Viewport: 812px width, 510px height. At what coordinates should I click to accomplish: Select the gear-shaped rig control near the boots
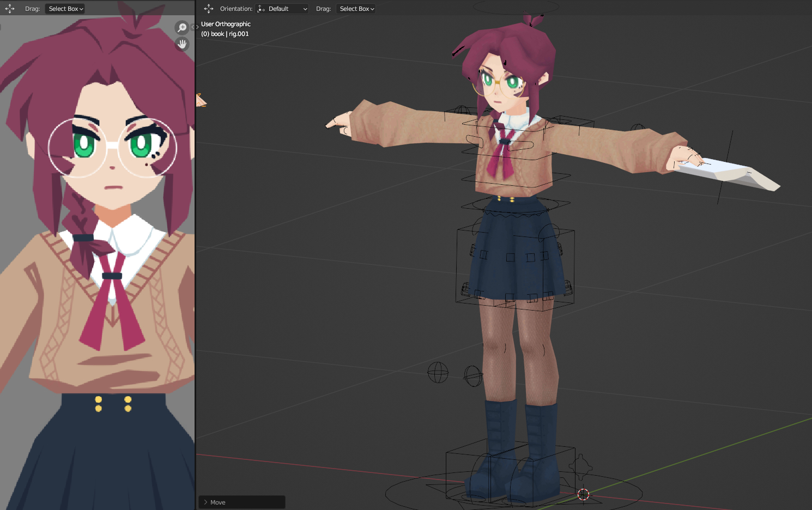pyautogui.click(x=580, y=466)
